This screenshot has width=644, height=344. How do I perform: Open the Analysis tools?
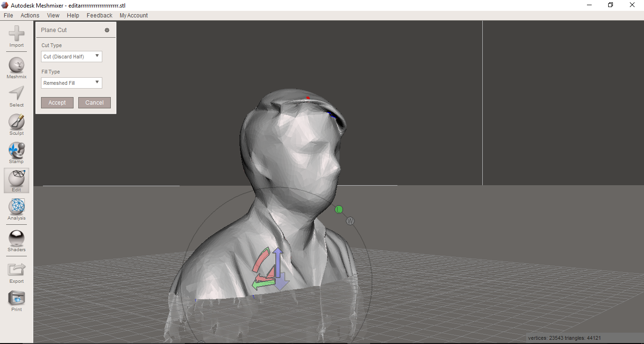pyautogui.click(x=17, y=209)
